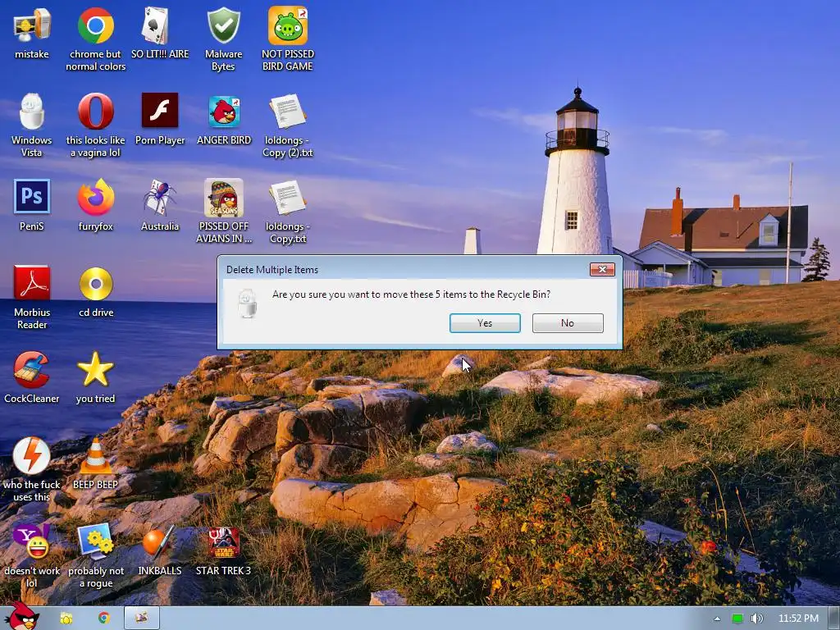Select the Angry Birds Seasons icon
This screenshot has height=630, width=840.
click(223, 198)
